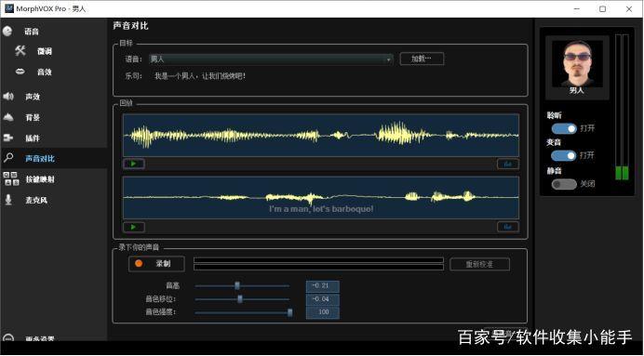
Task: Click the lower waveform with barbeque caption
Action: coord(321,198)
